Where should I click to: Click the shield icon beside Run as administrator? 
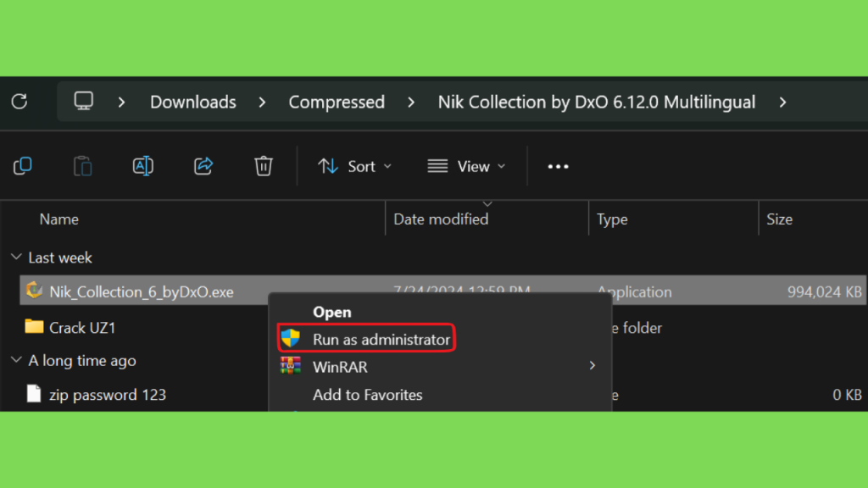(x=290, y=338)
